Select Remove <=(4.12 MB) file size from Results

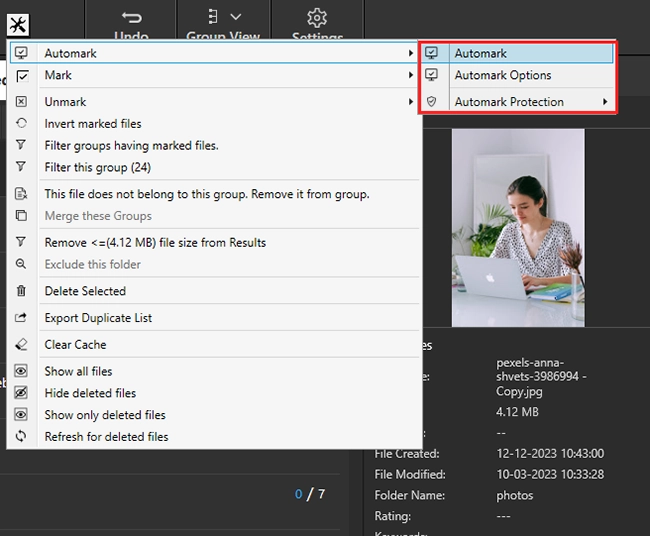point(214,243)
